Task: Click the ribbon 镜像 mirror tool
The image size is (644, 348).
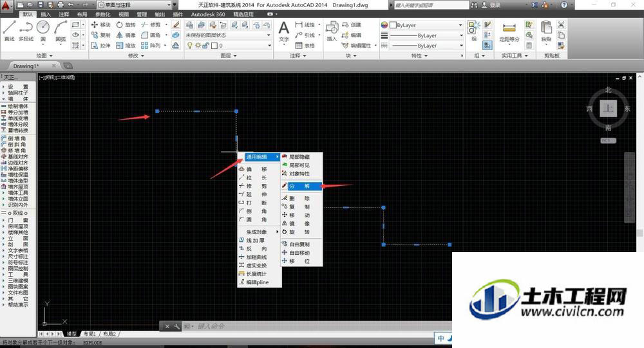Action: (x=126, y=35)
